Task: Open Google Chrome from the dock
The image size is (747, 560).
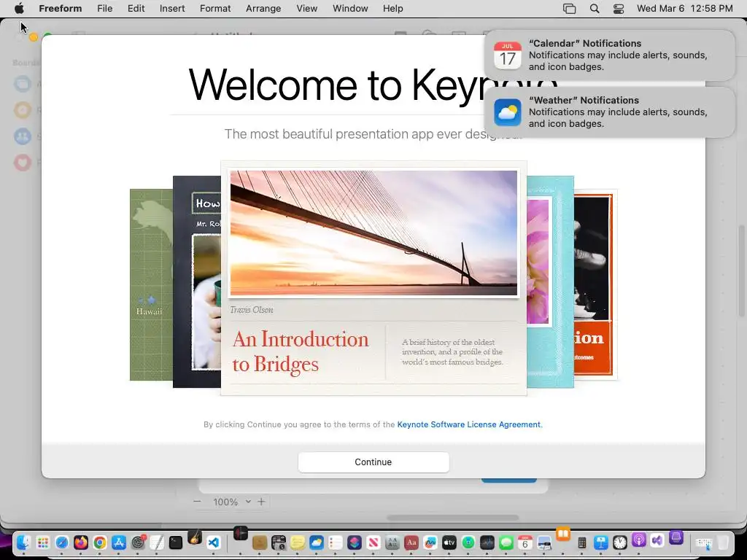Action: (x=99, y=542)
